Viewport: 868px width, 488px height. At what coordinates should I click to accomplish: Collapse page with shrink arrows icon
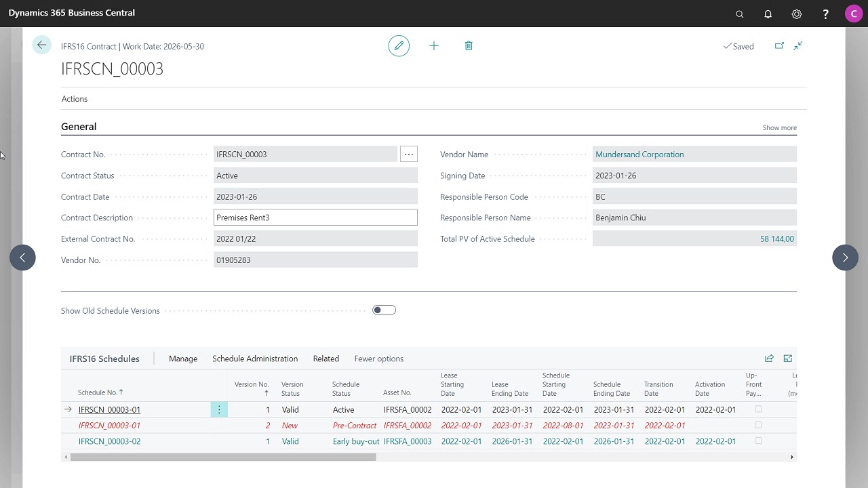coord(798,46)
